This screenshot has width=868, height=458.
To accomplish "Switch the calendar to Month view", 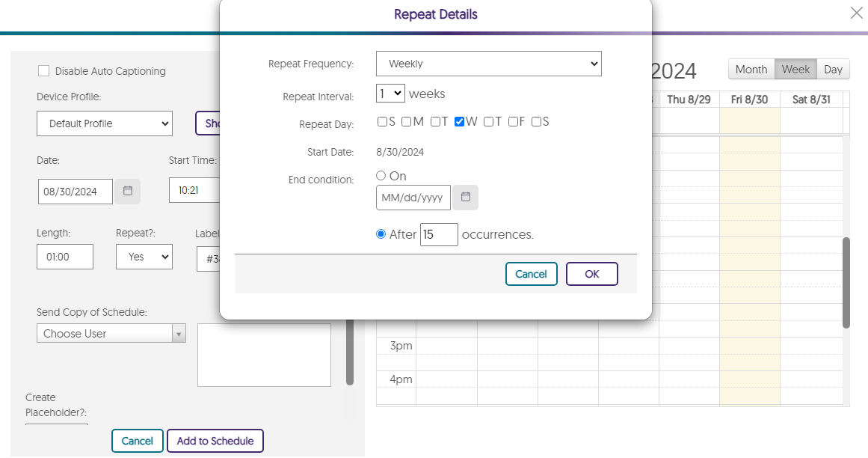I will point(751,70).
